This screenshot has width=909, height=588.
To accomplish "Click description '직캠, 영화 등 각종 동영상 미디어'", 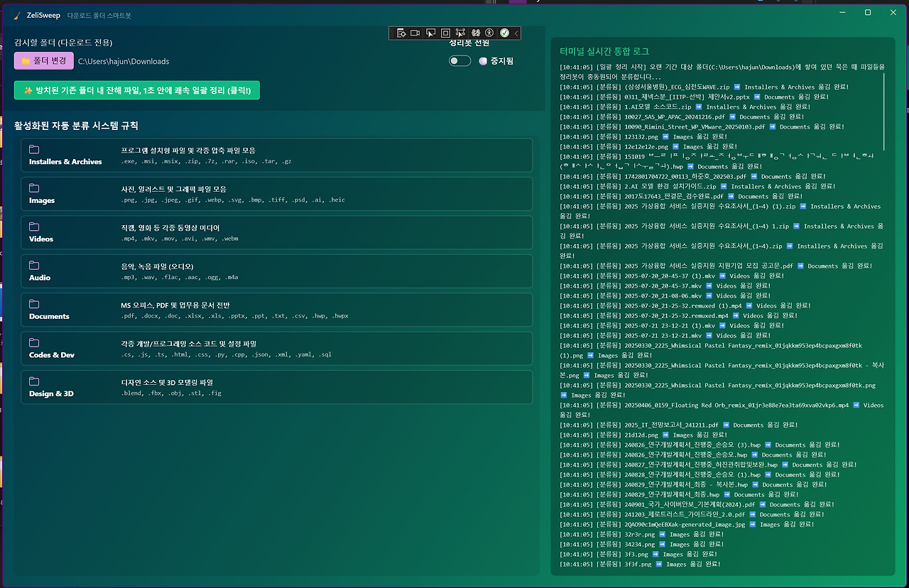I will [170, 228].
